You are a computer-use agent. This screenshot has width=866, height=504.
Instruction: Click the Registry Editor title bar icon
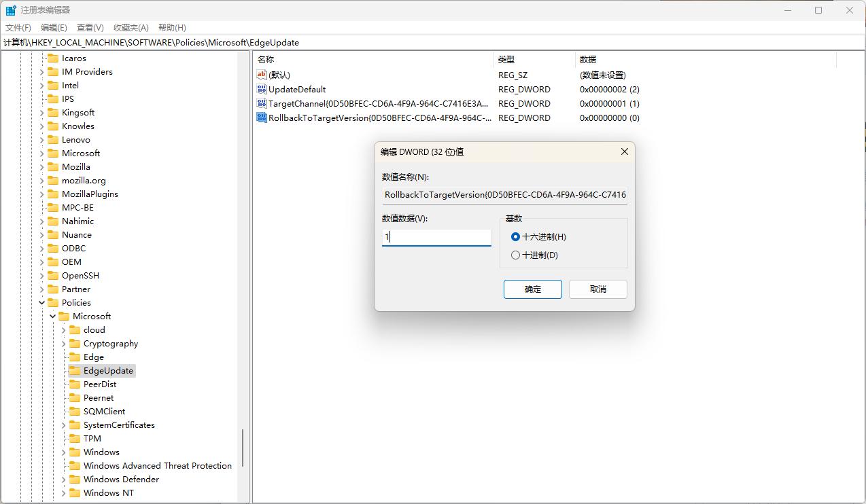click(10, 10)
